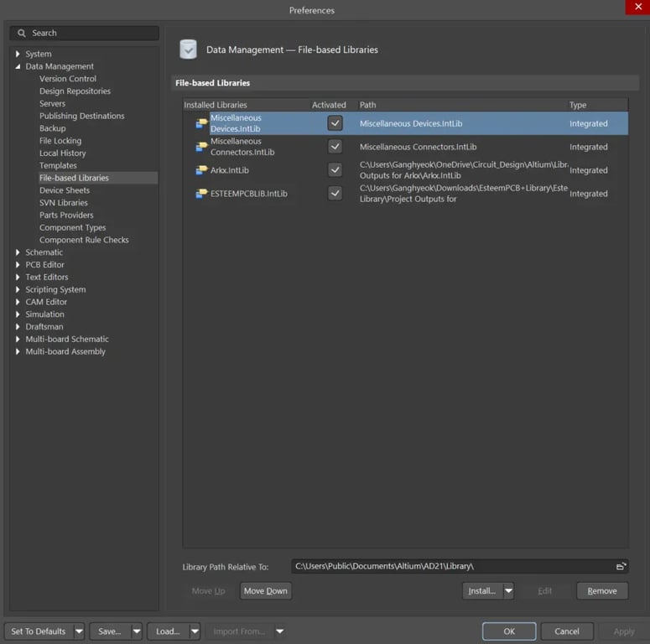Open the Templates page
The image size is (650, 644).
click(58, 166)
